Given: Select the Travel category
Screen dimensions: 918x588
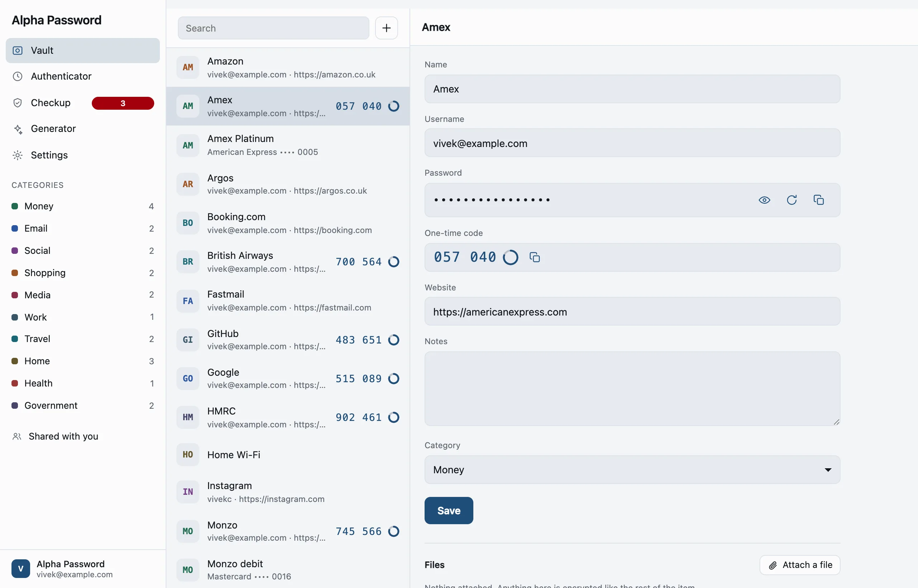Looking at the screenshot, I should 82,339.
